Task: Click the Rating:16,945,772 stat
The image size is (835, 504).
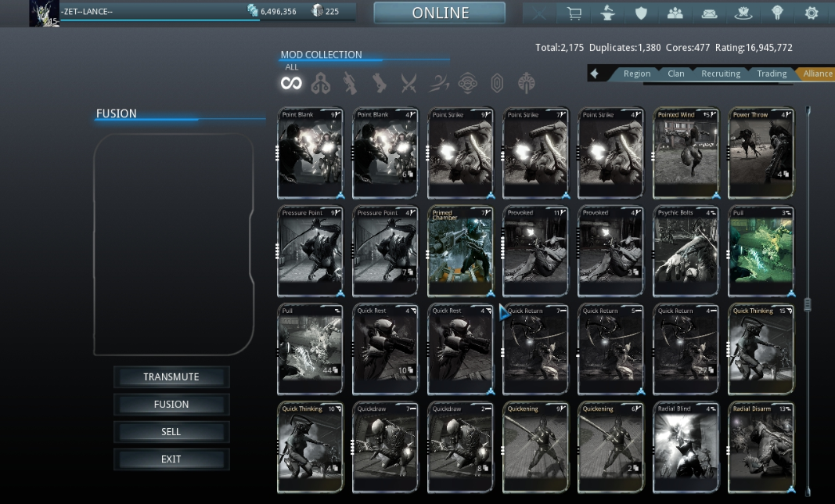Action: [x=754, y=48]
